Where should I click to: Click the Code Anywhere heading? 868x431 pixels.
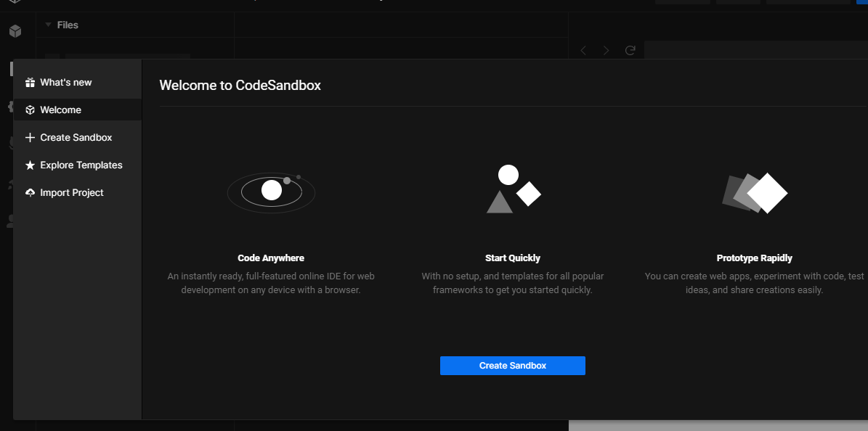[x=271, y=258]
